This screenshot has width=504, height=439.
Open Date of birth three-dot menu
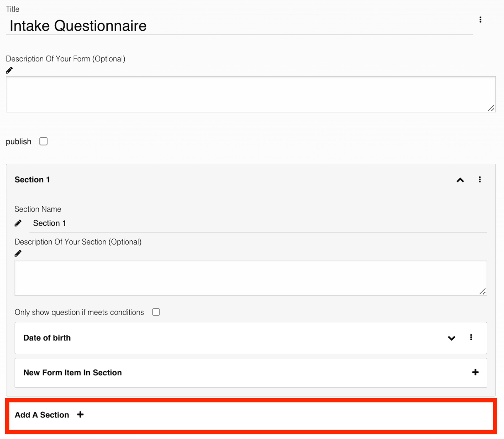[471, 337]
